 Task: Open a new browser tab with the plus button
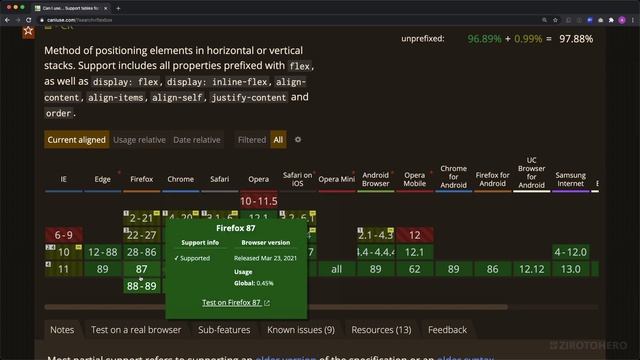pyautogui.click(x=118, y=8)
